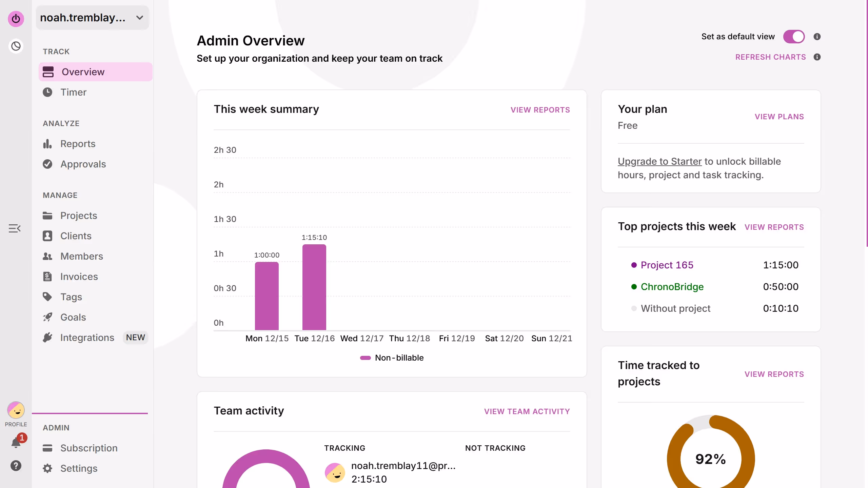Click info icon beside Refresh Charts
Screen dimensions: 868x488
click(x=817, y=57)
